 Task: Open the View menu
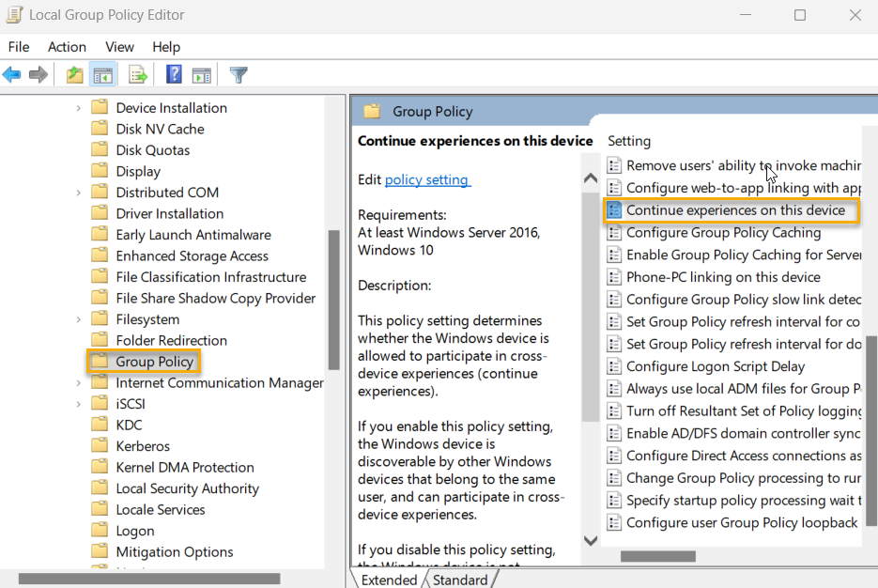[119, 47]
